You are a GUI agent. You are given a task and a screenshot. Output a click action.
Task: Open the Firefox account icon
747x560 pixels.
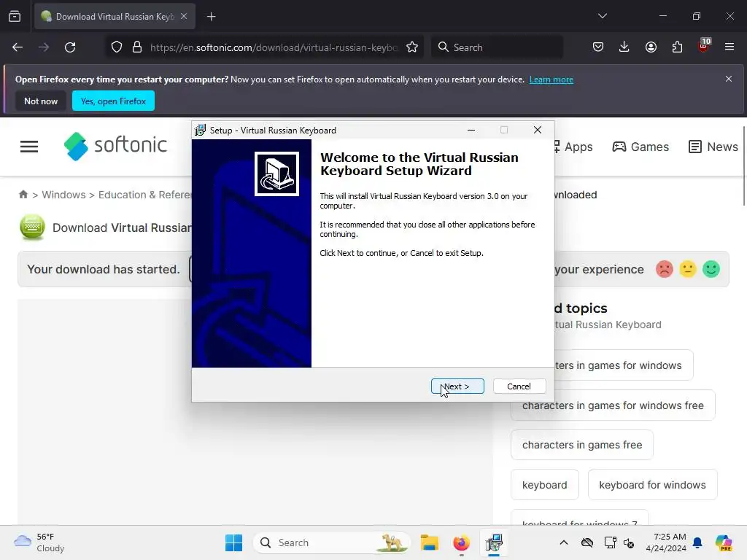tap(651, 47)
